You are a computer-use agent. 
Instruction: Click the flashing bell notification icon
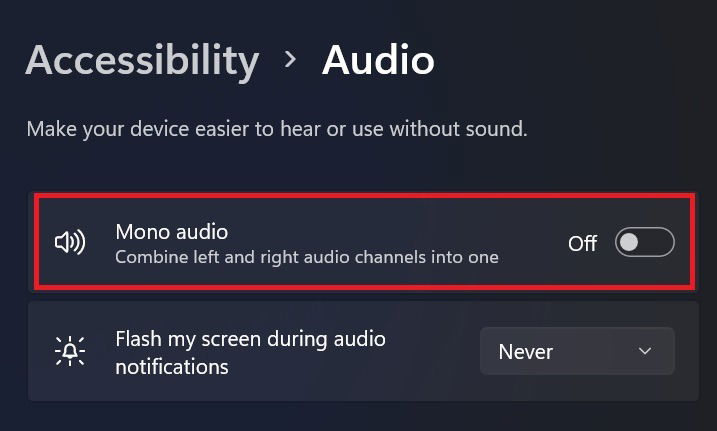(70, 351)
